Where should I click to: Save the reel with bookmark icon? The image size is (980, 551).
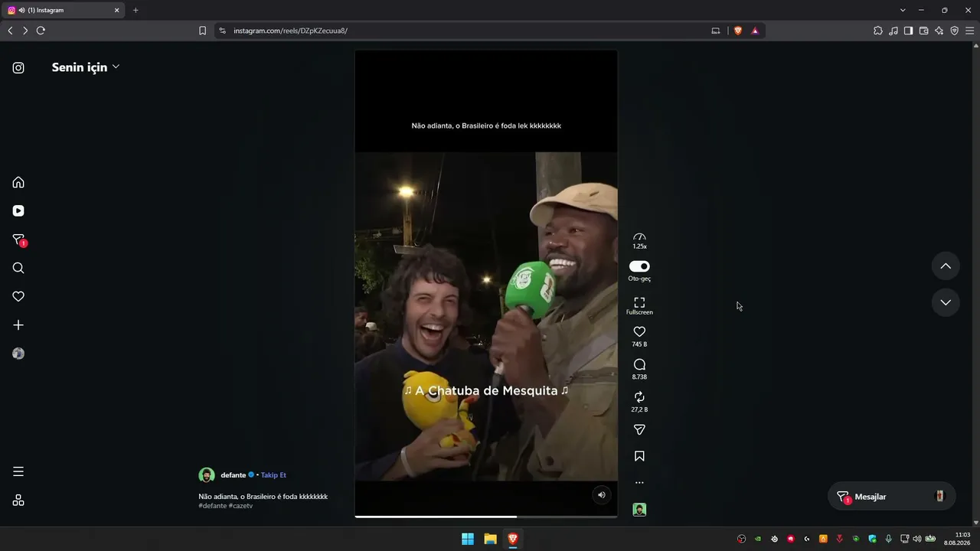pos(639,456)
